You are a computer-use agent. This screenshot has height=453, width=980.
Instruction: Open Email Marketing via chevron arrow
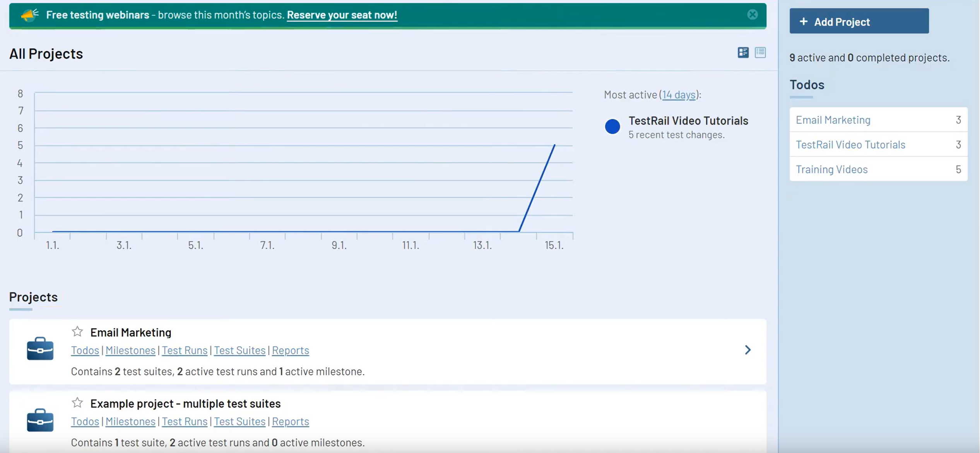(747, 350)
